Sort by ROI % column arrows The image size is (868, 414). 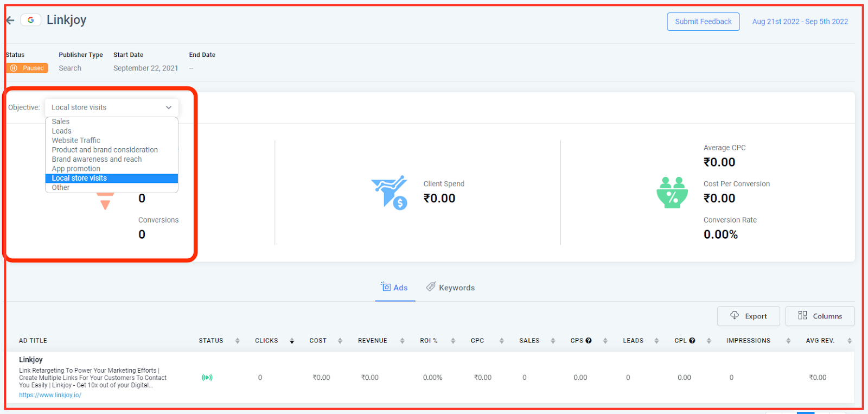453,341
